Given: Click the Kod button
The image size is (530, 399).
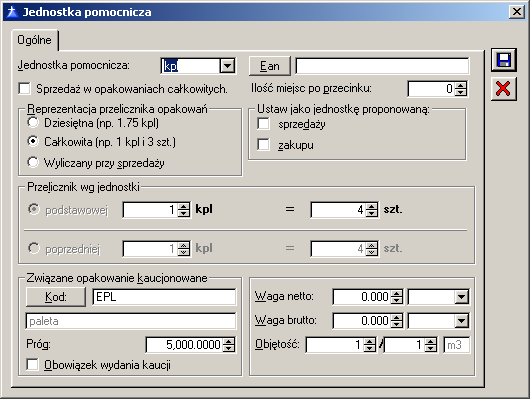Looking at the screenshot, I should (x=56, y=297).
